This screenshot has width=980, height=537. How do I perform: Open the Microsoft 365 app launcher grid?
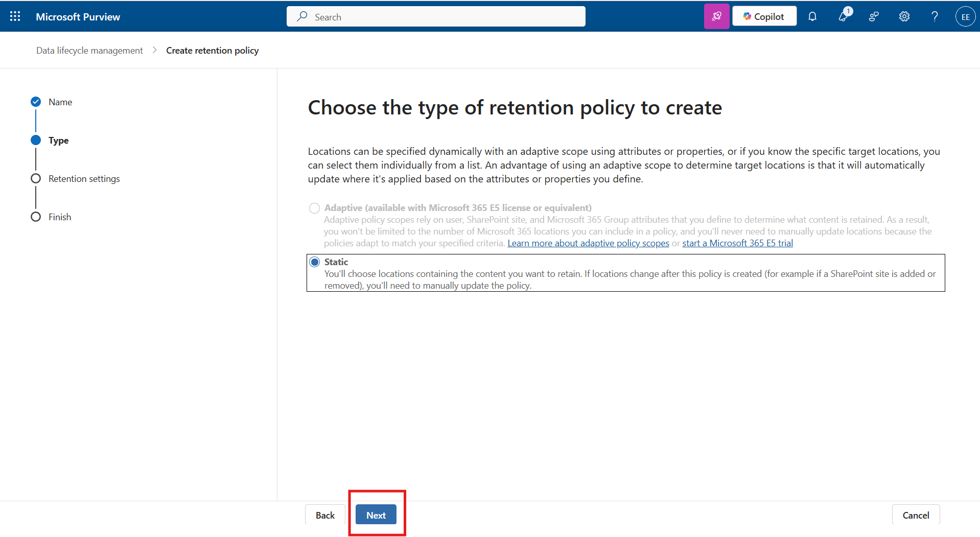(15, 16)
